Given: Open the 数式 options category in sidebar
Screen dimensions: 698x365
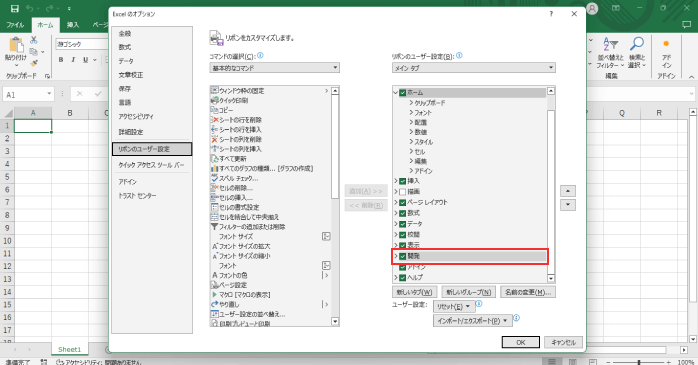Looking at the screenshot, I should (125, 47).
